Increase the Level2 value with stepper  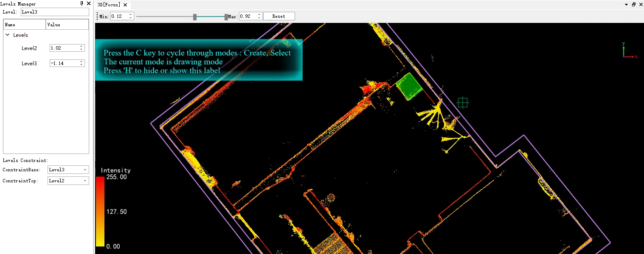[82, 46]
